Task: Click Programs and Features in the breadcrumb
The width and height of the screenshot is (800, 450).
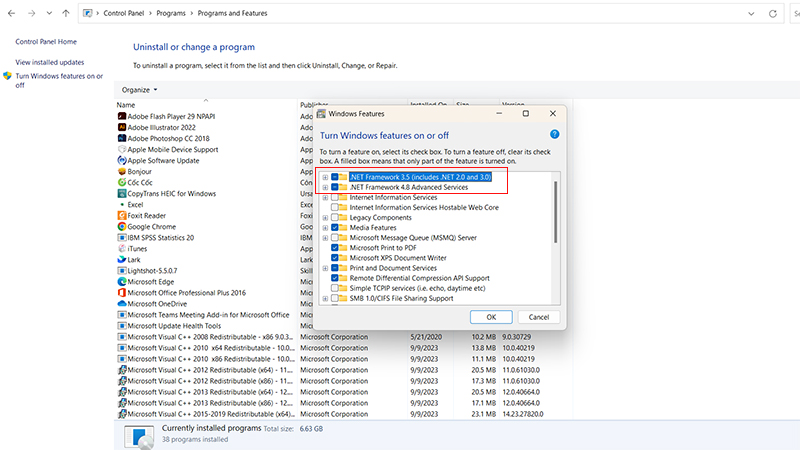Action: click(232, 13)
